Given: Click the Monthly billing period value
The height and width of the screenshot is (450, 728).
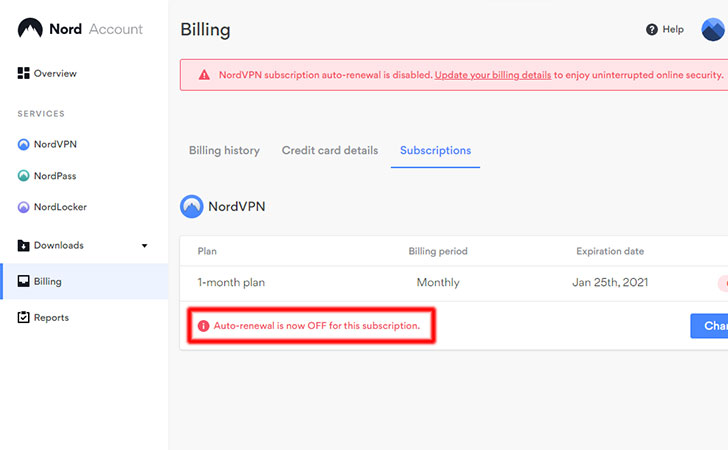Looking at the screenshot, I should click(x=438, y=282).
